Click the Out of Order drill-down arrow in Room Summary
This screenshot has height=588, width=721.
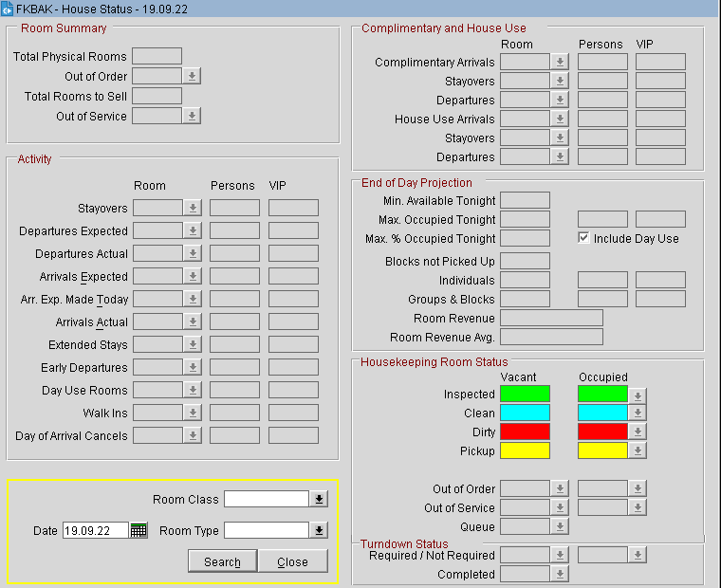(x=192, y=76)
